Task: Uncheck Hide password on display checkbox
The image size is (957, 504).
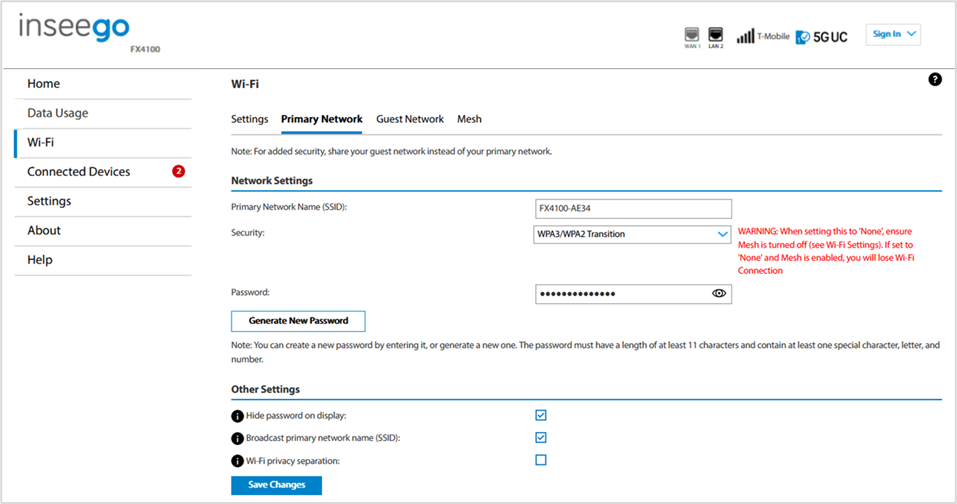Action: [x=541, y=416]
